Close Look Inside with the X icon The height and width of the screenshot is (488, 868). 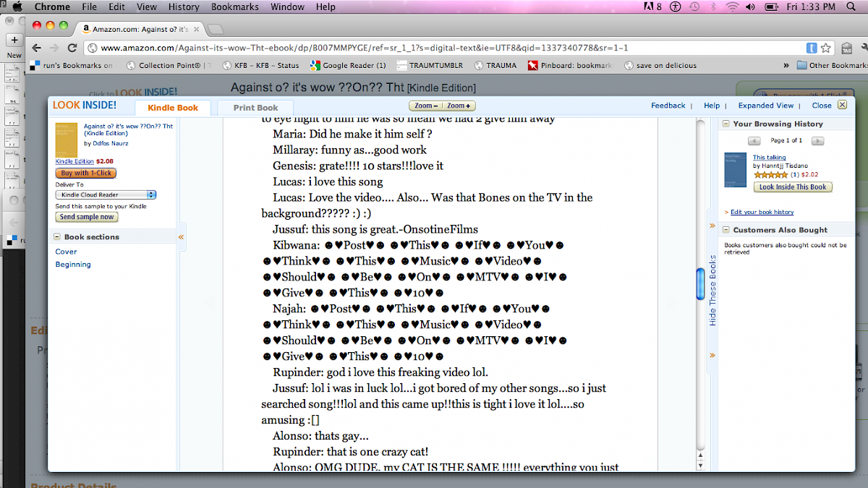pyautogui.click(x=842, y=105)
